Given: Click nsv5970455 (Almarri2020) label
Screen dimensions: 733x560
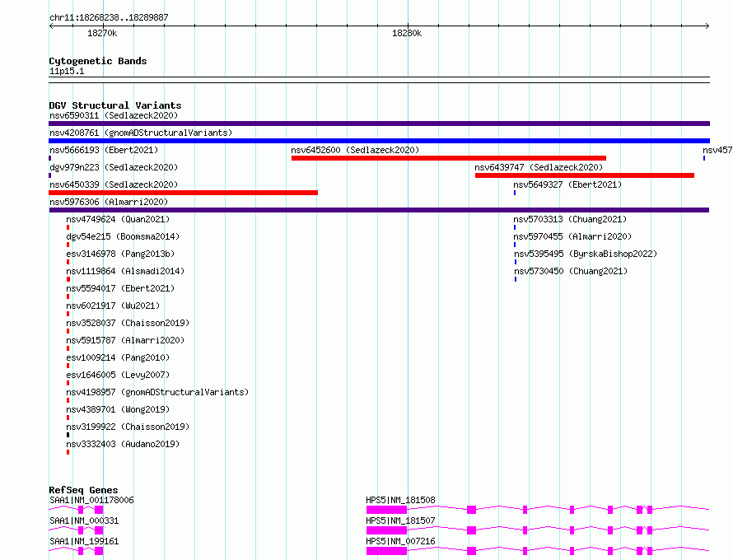Looking at the screenshot, I should (572, 236).
